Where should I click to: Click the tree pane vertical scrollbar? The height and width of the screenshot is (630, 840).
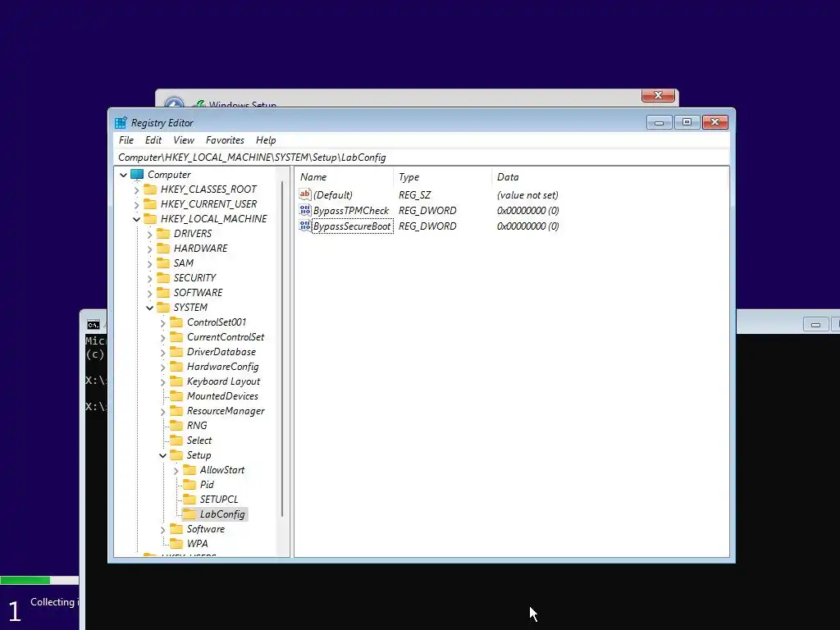coord(282,348)
